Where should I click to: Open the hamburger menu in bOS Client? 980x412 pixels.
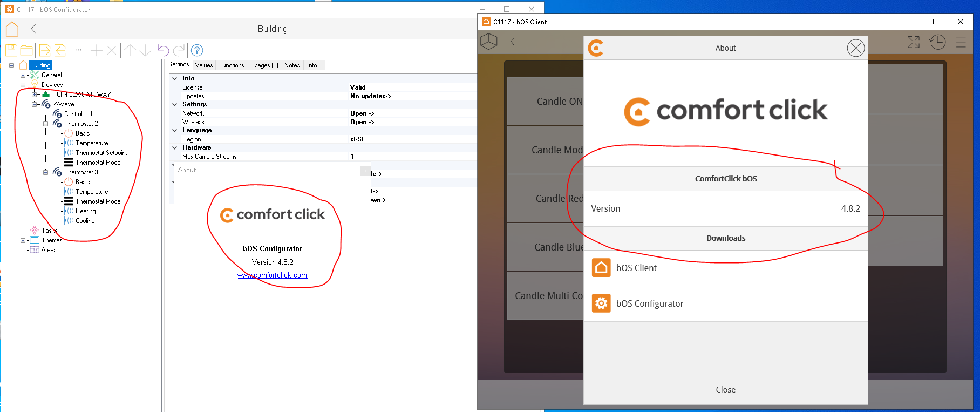point(961,42)
